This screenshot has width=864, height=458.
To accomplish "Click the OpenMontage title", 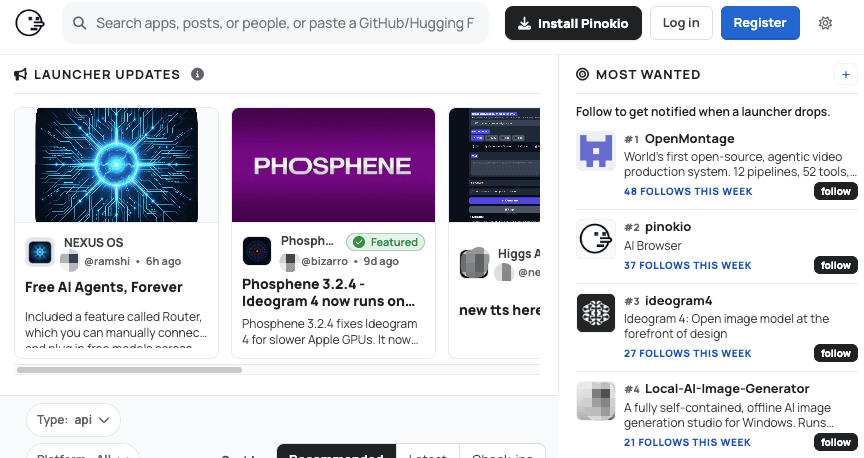I will point(689,139).
